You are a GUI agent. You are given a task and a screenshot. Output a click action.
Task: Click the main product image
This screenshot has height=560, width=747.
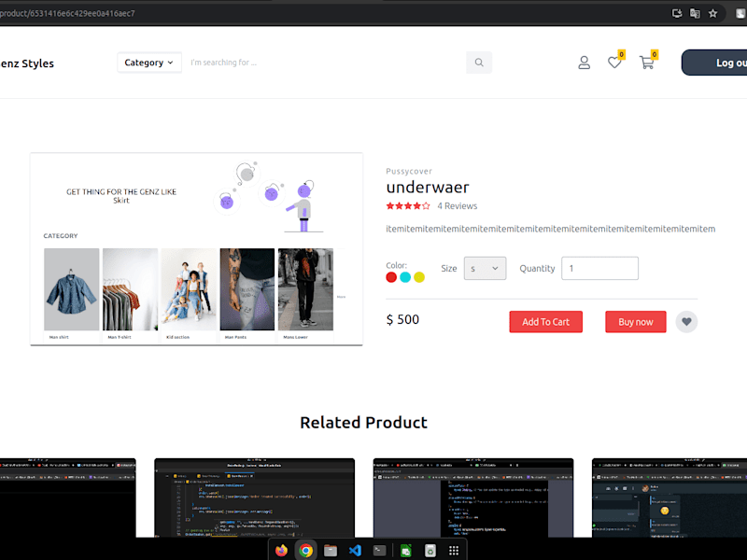196,249
